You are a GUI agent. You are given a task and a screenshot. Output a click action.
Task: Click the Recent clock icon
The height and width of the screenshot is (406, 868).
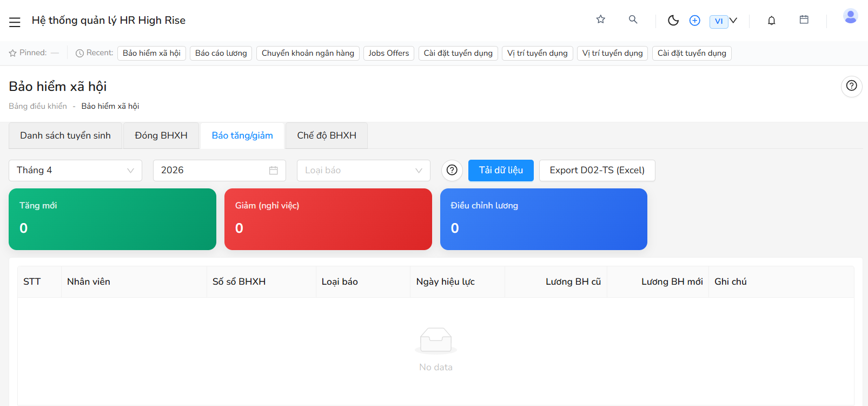pyautogui.click(x=79, y=53)
